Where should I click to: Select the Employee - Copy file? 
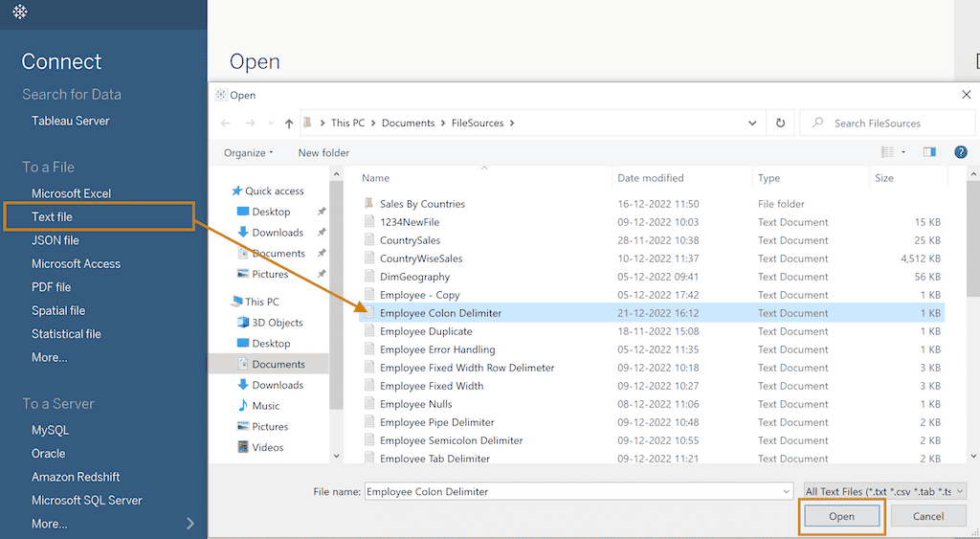419,295
